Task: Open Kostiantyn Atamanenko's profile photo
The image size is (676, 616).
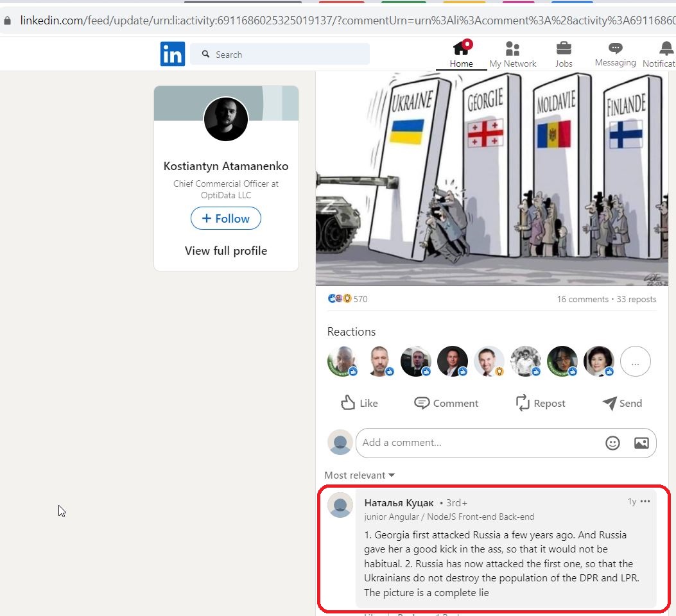Action: 226,119
